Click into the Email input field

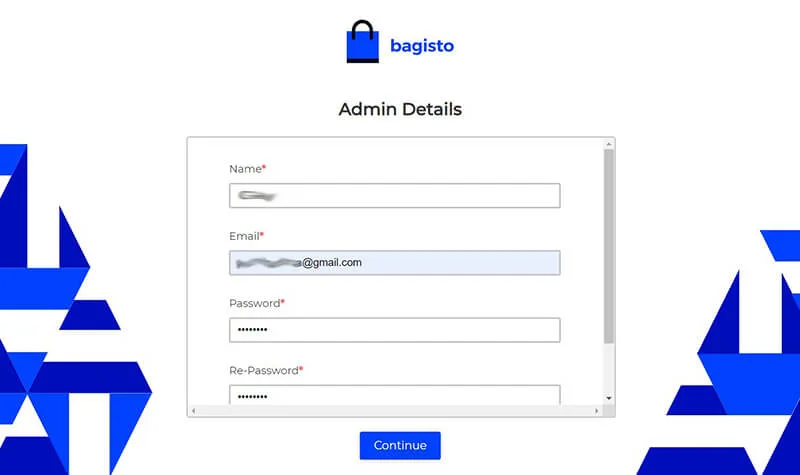click(x=394, y=262)
